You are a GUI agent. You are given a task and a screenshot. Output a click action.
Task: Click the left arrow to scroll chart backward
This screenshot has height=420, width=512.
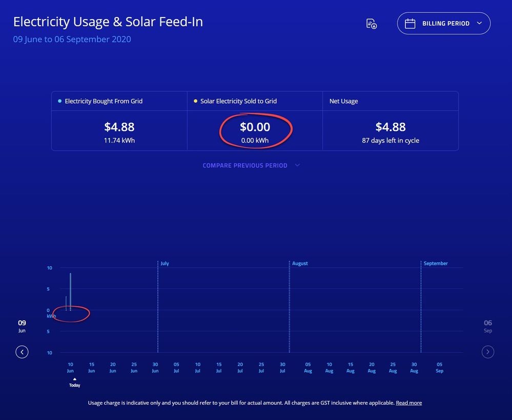coord(22,352)
